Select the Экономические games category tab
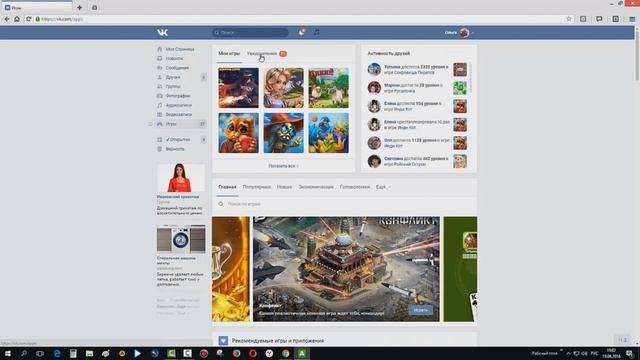640x360 pixels. coord(316,187)
